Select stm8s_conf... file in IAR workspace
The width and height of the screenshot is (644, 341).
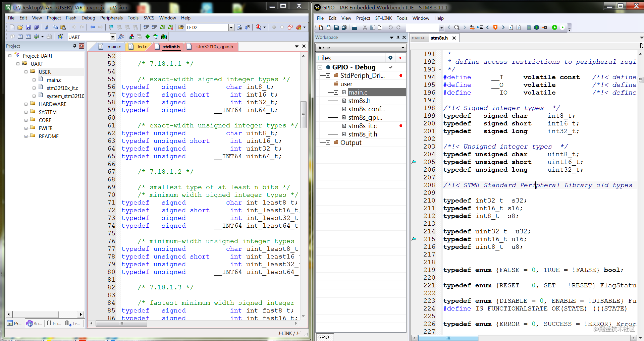pos(367,109)
